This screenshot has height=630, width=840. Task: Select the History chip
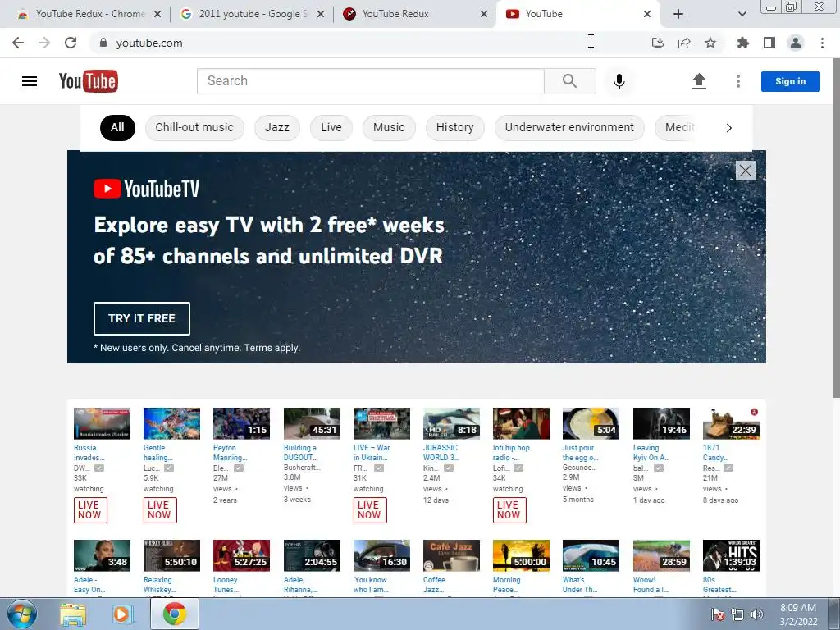coord(454,127)
